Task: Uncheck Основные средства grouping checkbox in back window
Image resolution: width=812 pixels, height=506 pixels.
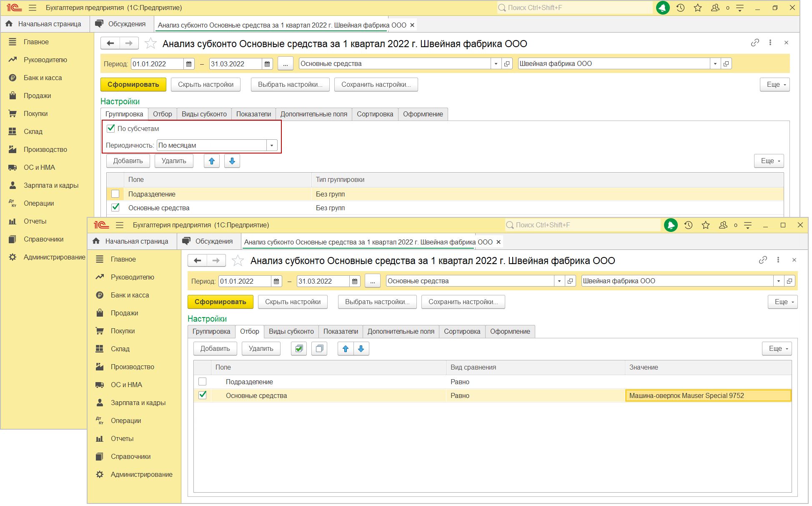Action: [115, 207]
